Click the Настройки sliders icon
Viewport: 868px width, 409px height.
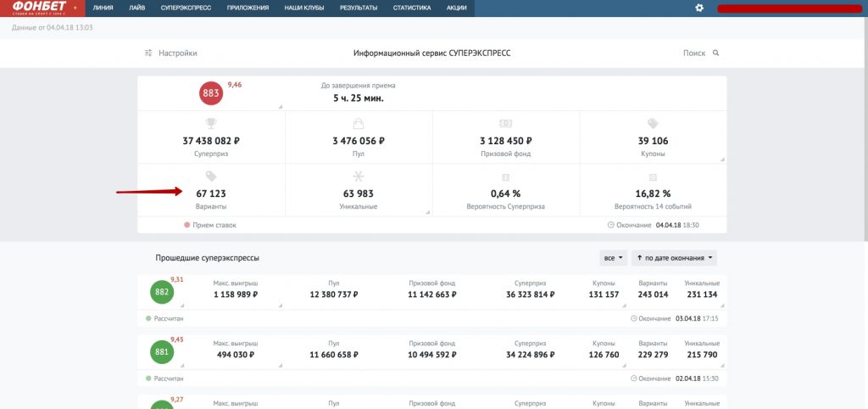pos(147,53)
